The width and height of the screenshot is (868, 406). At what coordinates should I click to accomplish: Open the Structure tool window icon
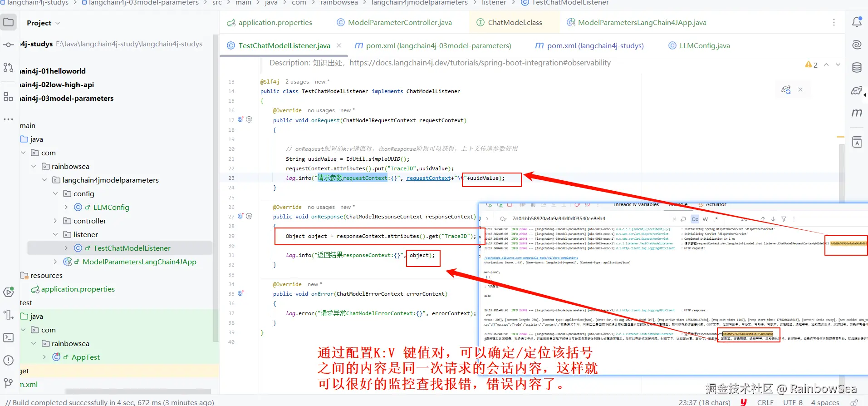[x=9, y=96]
